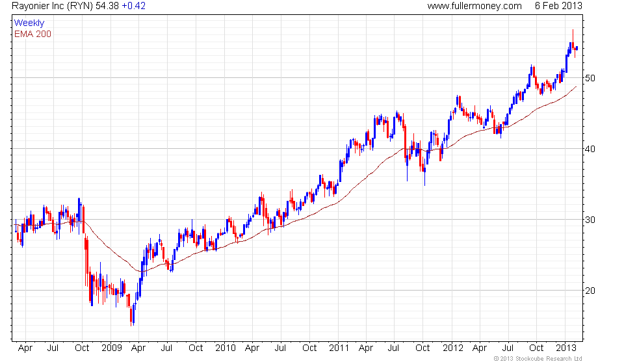Click the date '6 Feb 2013'
This screenshot has height=364, width=637.
click(558, 6)
